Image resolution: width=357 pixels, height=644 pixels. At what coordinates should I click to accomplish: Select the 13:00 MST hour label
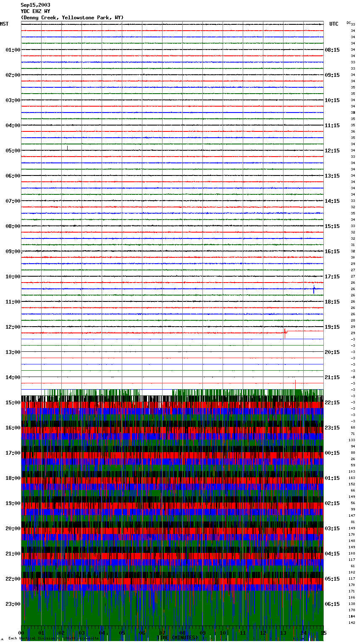coord(13,352)
